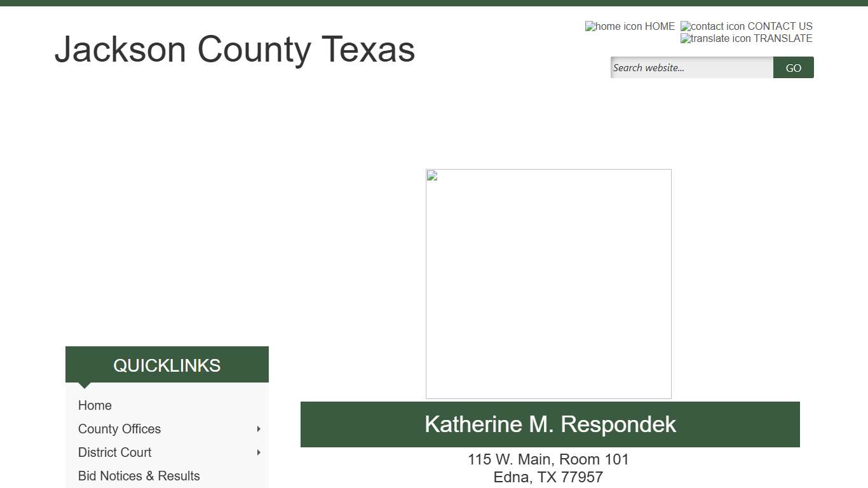Open the TRANSLATE link
The height and width of the screenshot is (488, 868).
pyautogui.click(x=783, y=39)
